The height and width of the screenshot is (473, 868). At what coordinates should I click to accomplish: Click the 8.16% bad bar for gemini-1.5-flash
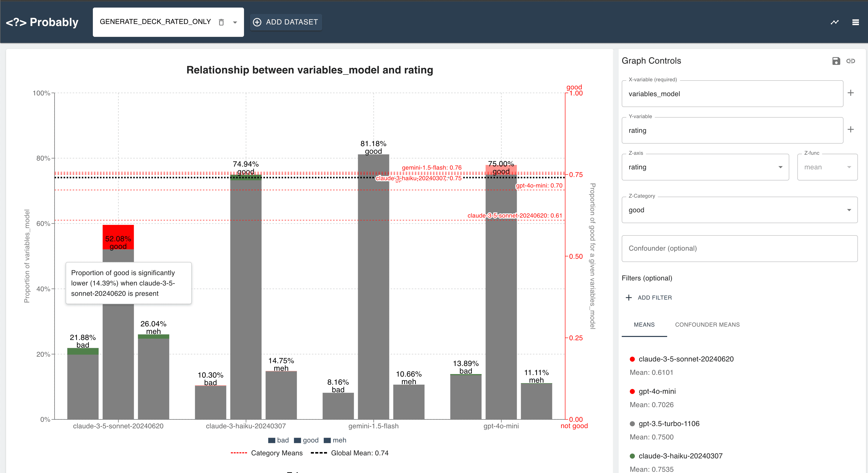338,406
